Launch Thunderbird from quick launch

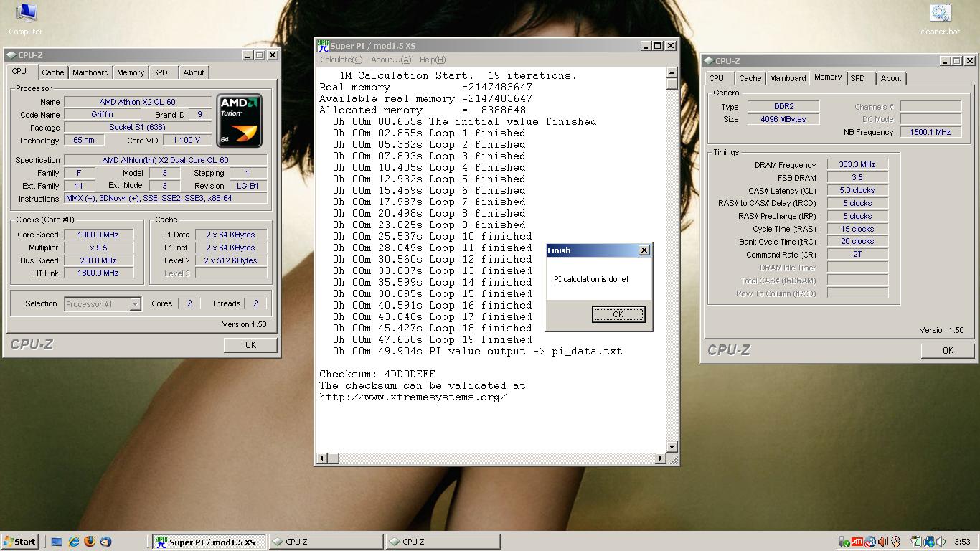pyautogui.click(x=106, y=542)
